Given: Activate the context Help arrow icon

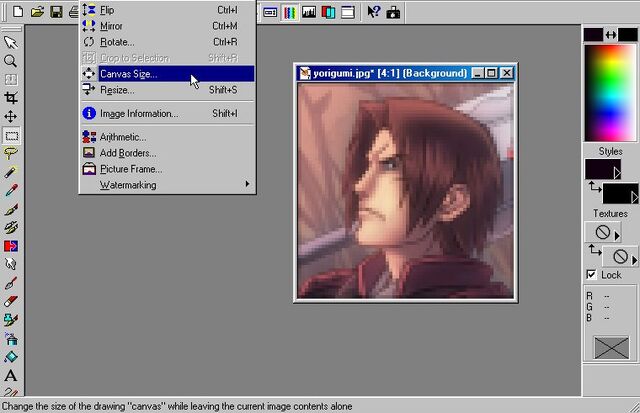Looking at the screenshot, I should [373, 12].
